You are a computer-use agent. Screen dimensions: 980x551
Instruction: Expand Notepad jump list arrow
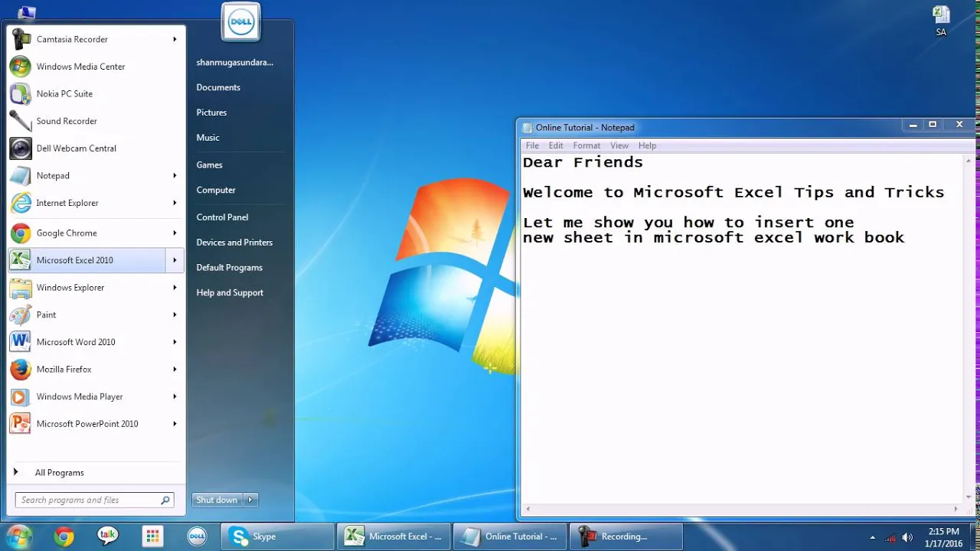click(175, 175)
